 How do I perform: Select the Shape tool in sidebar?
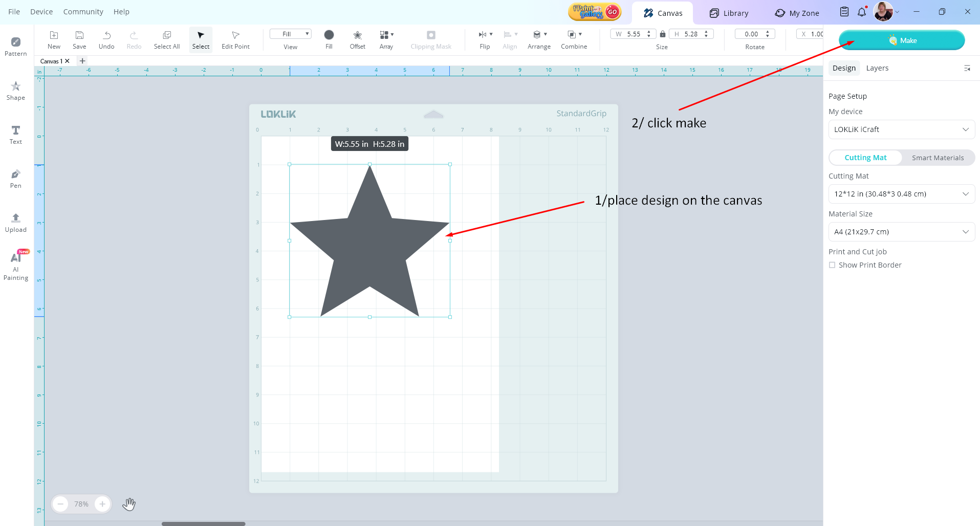click(x=15, y=91)
